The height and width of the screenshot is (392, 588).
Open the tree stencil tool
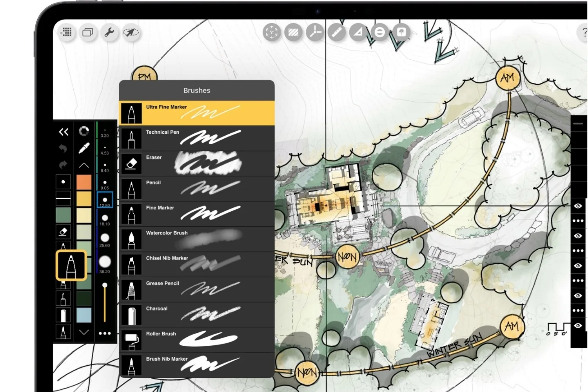(x=401, y=32)
